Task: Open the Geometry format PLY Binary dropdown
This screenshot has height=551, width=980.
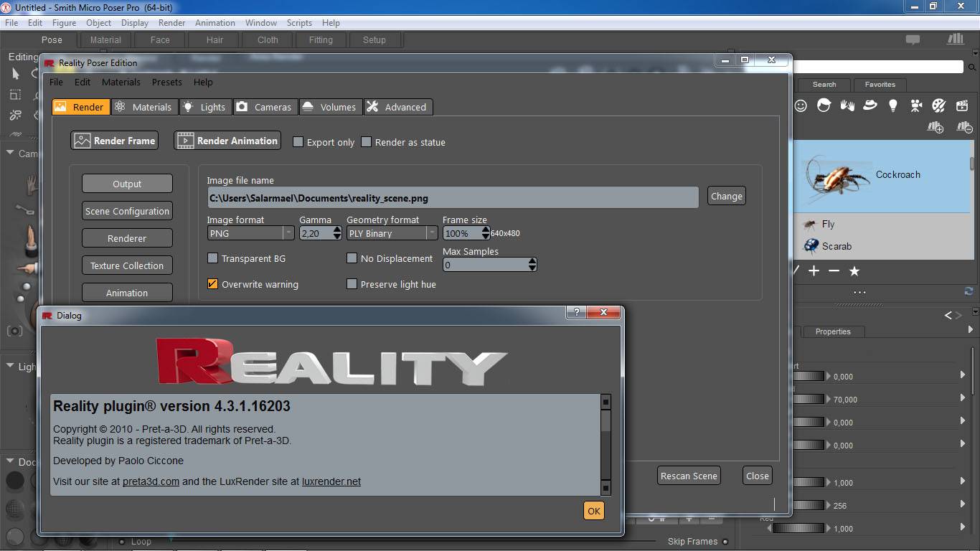Action: click(392, 233)
